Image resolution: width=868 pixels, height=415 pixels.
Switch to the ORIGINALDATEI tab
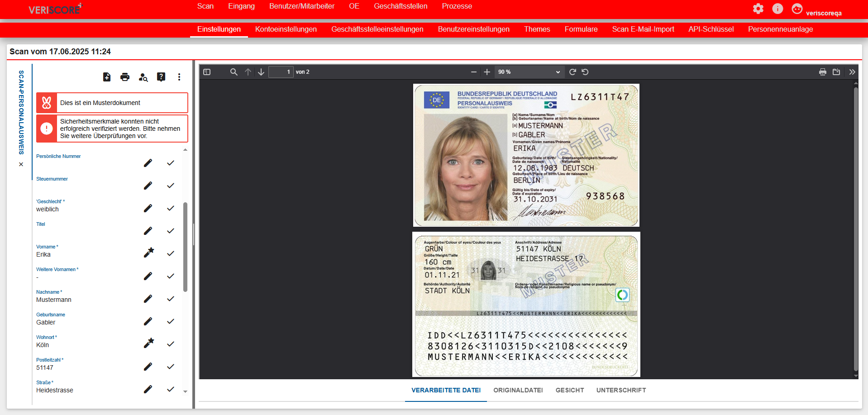(x=518, y=390)
